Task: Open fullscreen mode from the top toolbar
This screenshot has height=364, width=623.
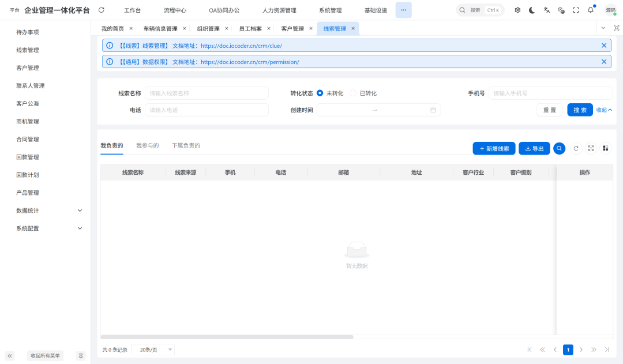Action: tap(575, 10)
